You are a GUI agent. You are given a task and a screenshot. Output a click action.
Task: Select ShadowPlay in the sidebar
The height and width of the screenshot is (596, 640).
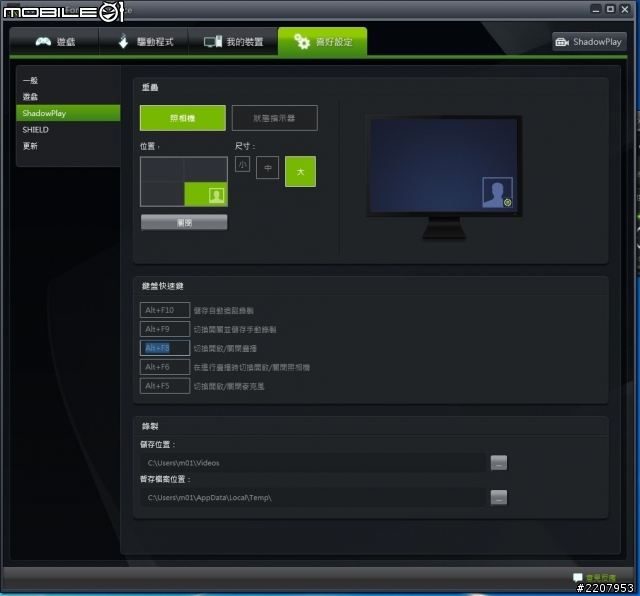tap(68, 113)
